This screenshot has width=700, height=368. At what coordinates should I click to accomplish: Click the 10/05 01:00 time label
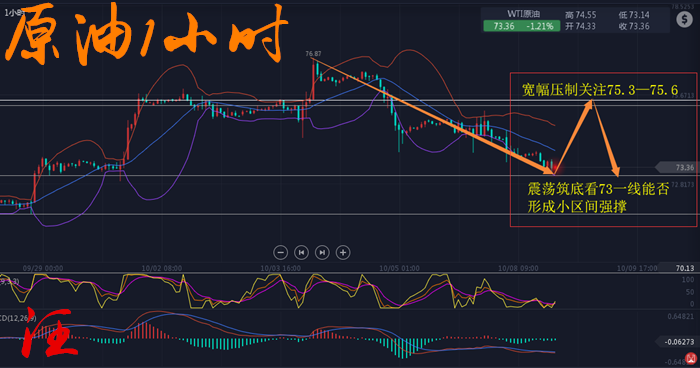[x=400, y=268]
